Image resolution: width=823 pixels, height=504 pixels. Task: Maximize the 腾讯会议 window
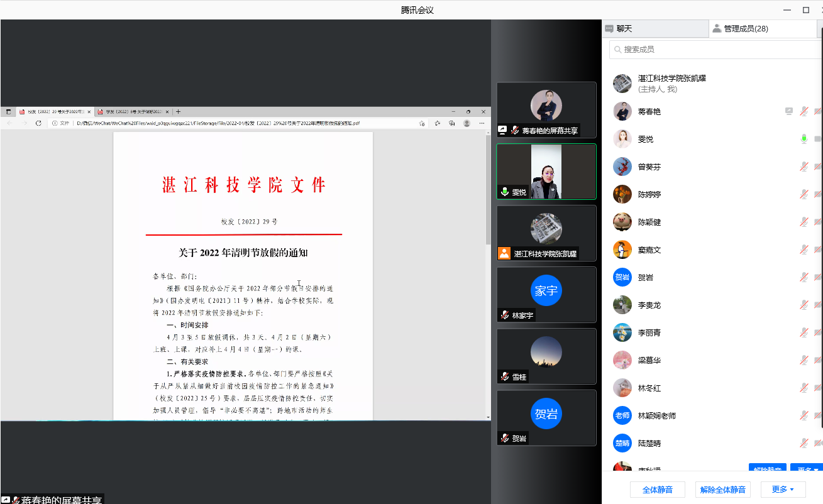[x=806, y=10]
